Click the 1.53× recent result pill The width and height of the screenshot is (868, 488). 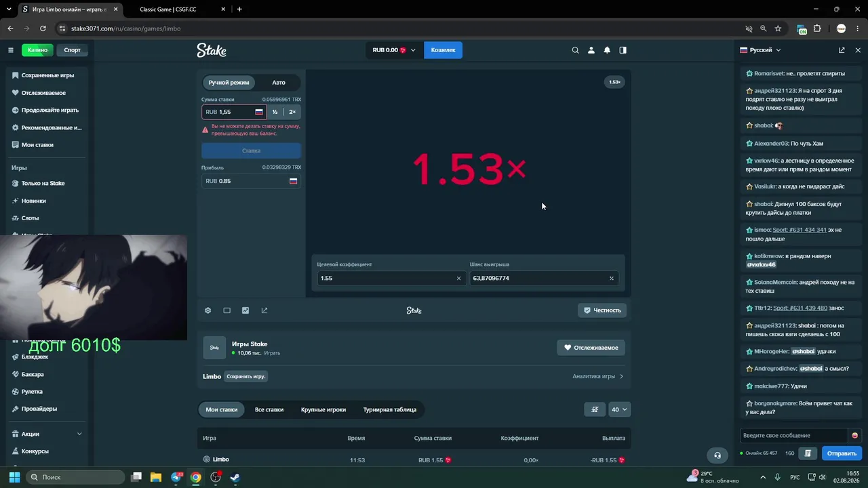coord(614,82)
